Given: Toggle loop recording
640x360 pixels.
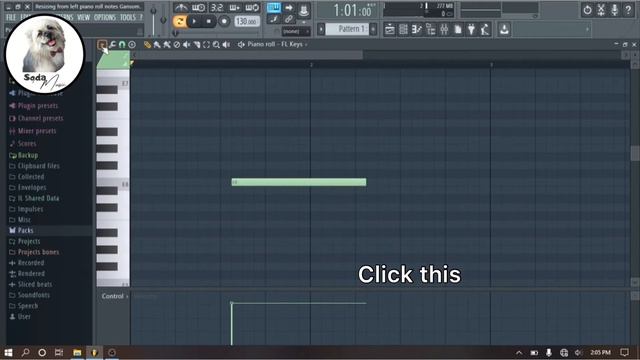Looking at the screenshot, I should click(x=252, y=8).
